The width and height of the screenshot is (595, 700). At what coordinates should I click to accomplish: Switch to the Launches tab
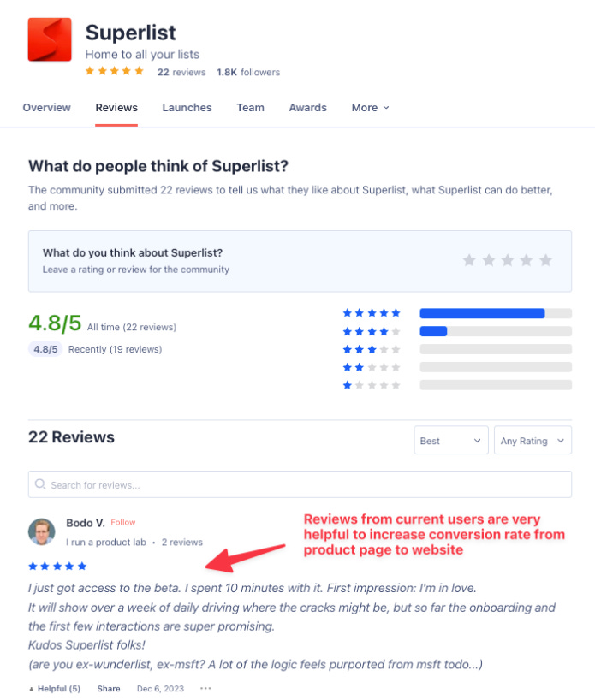tap(187, 108)
